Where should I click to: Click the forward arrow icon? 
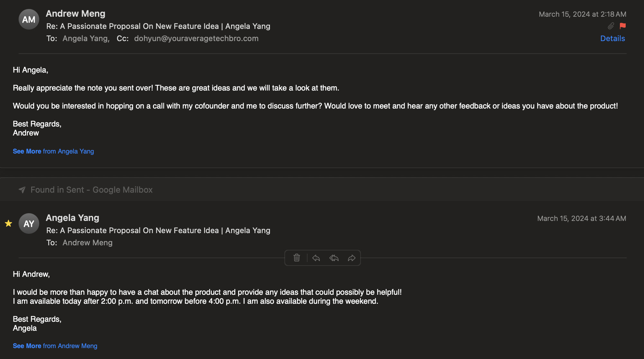pos(352,258)
